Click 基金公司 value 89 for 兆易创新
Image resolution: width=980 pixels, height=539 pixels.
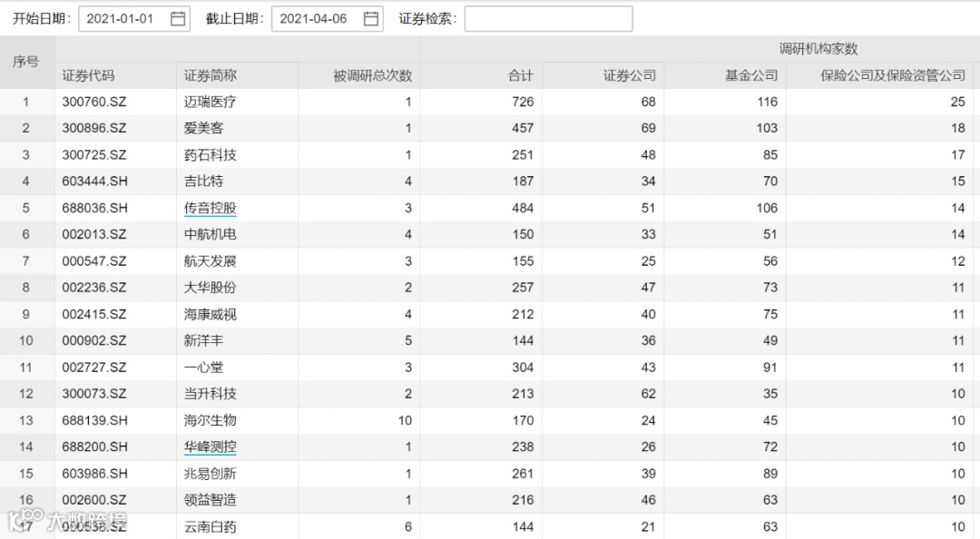770,474
